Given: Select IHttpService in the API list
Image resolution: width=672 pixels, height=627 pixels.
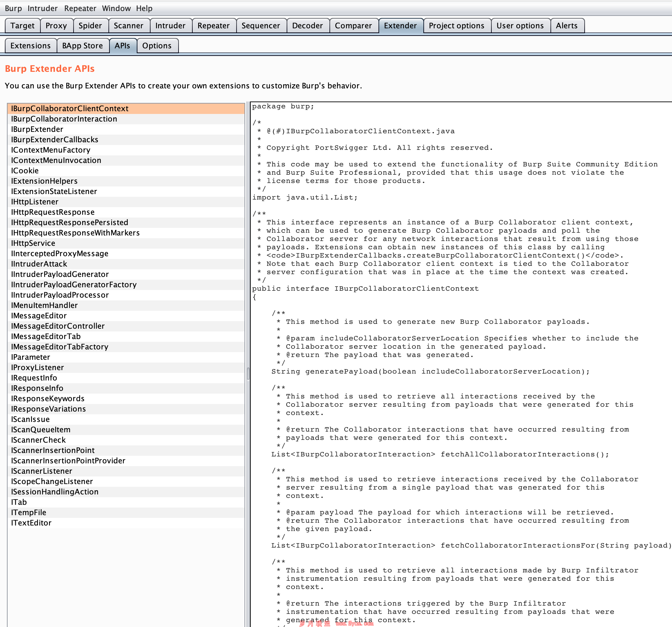Looking at the screenshot, I should click(x=126, y=243).
